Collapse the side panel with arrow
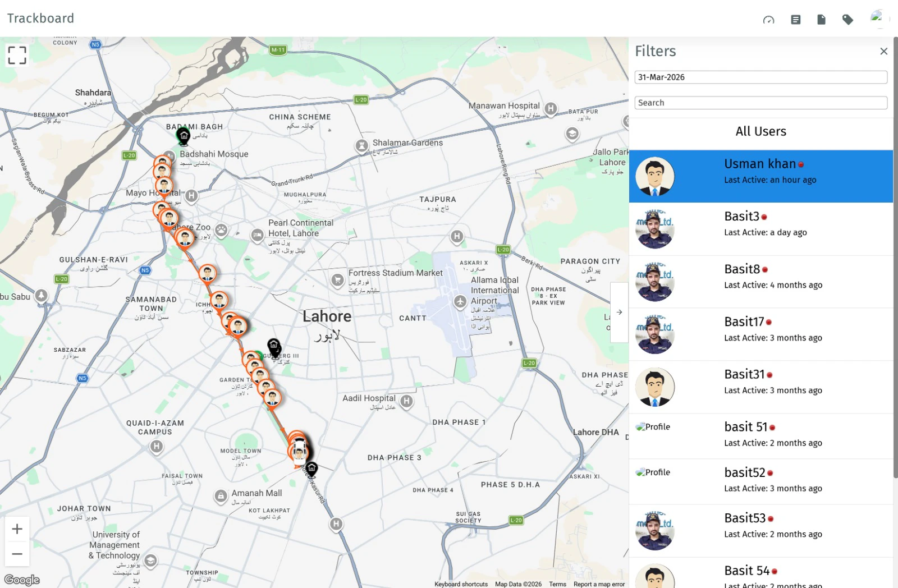Image resolution: width=898 pixels, height=588 pixels. 619,312
